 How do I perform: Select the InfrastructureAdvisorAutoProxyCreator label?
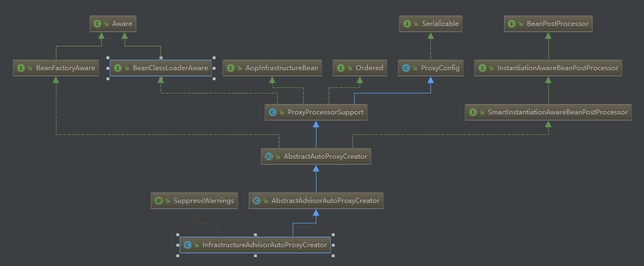click(x=265, y=245)
